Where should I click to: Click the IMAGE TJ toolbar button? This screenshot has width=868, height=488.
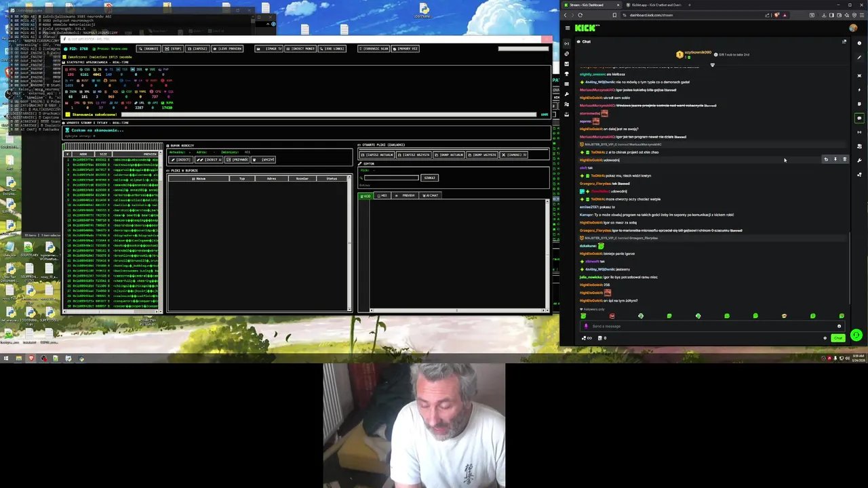tap(269, 48)
